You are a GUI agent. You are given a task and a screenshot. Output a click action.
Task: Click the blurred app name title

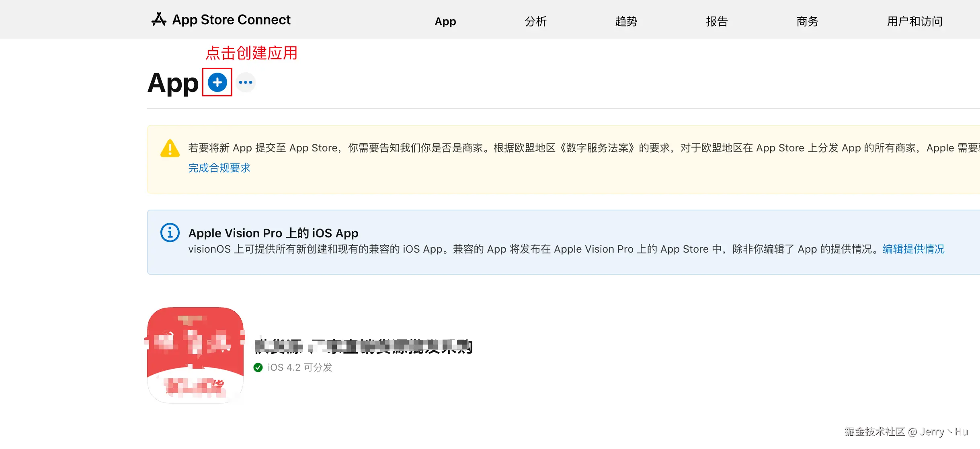click(363, 346)
